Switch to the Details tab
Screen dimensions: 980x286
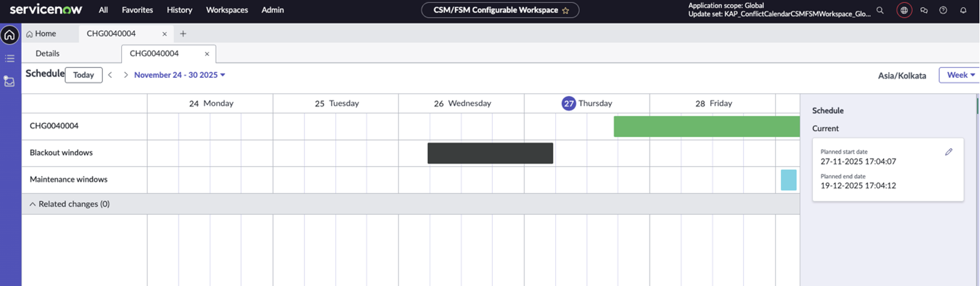tap(47, 53)
